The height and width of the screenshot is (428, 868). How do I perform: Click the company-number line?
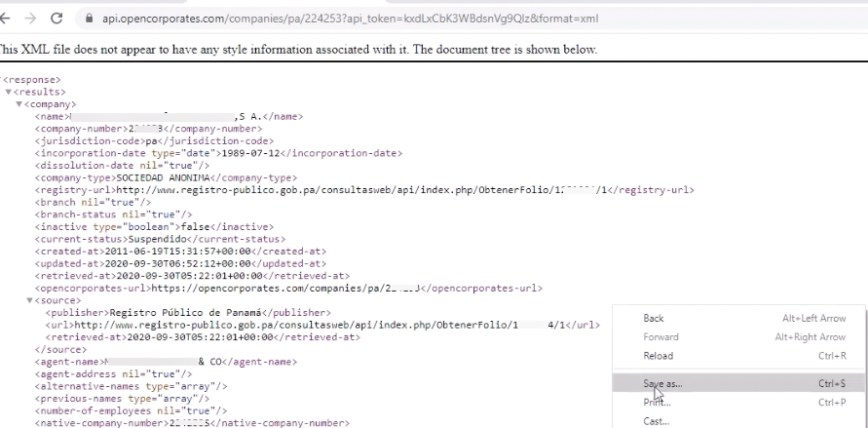coord(148,129)
